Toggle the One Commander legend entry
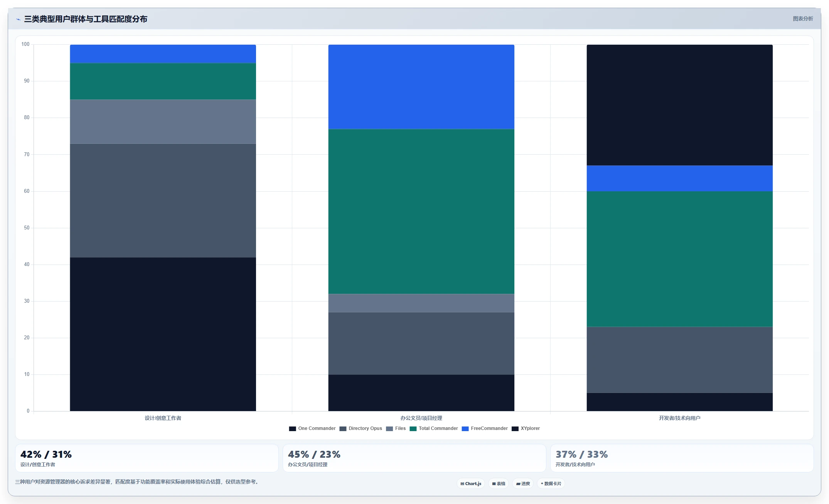Viewport: 829px width, 504px height. tap(312, 428)
